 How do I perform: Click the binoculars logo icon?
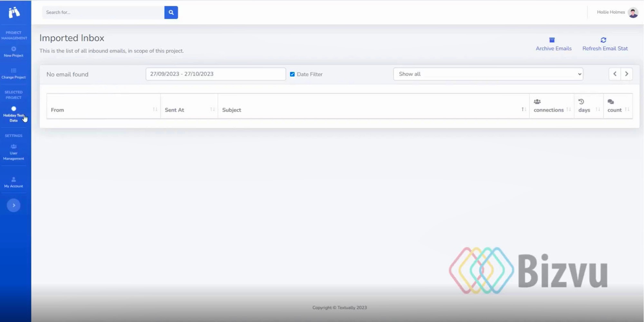[14, 12]
